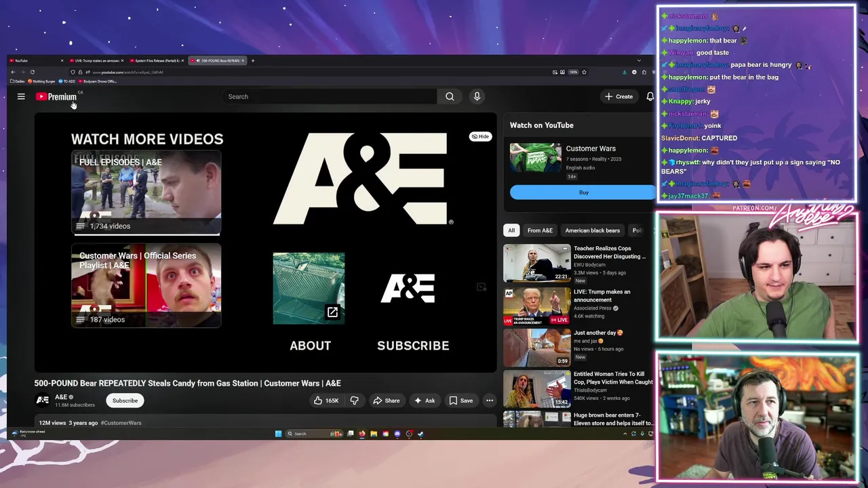Save the video to a playlist

pos(461,401)
